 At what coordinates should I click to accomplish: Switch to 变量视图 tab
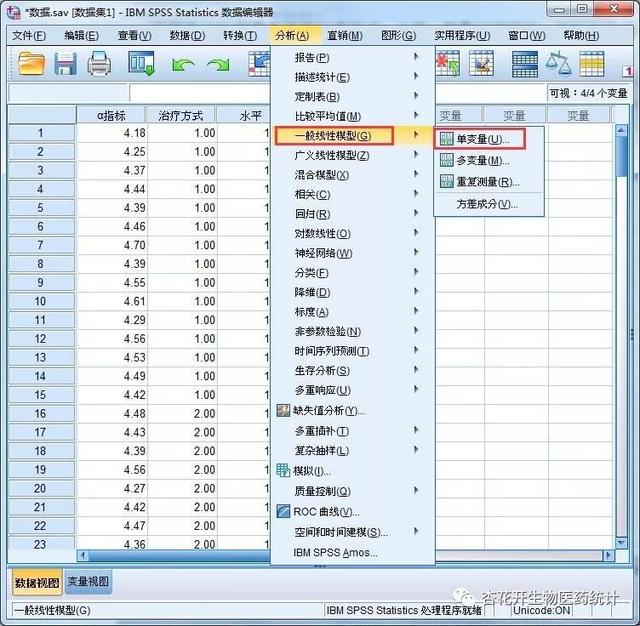[x=88, y=581]
